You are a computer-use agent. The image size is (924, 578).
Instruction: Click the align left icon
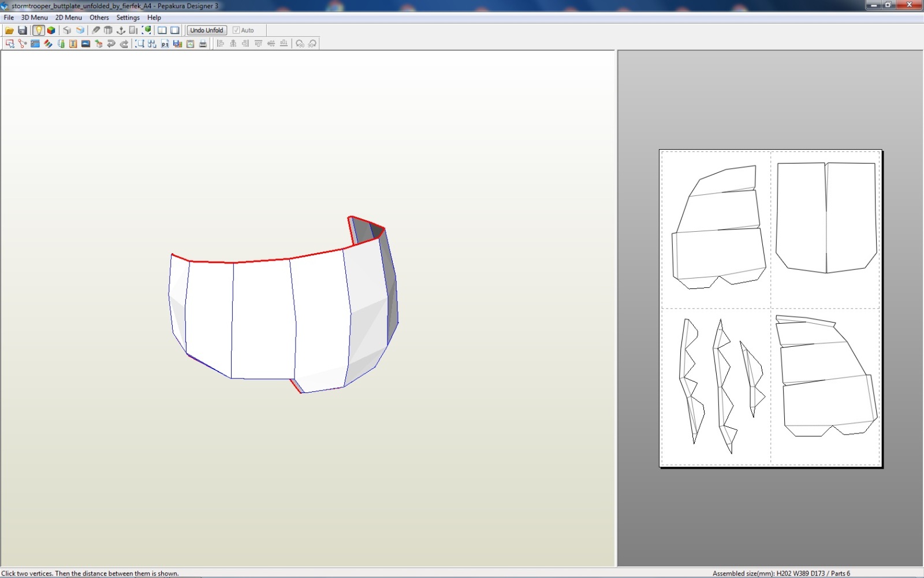(221, 43)
